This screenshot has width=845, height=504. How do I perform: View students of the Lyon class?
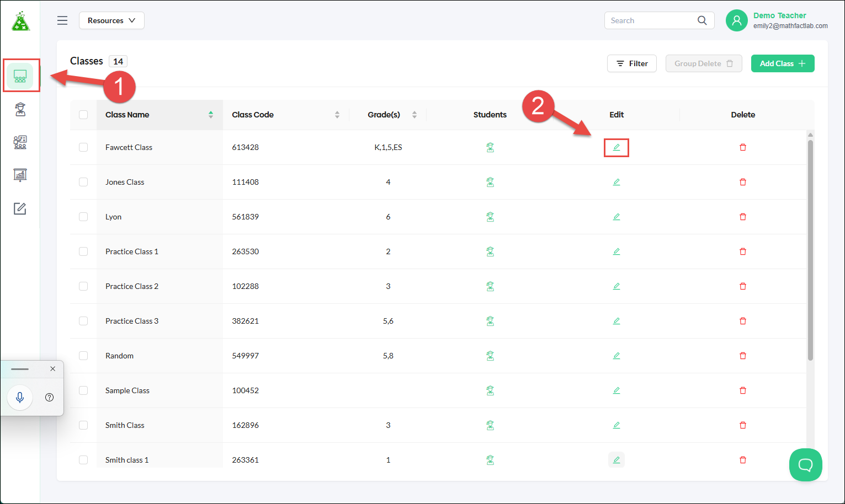pyautogui.click(x=490, y=217)
